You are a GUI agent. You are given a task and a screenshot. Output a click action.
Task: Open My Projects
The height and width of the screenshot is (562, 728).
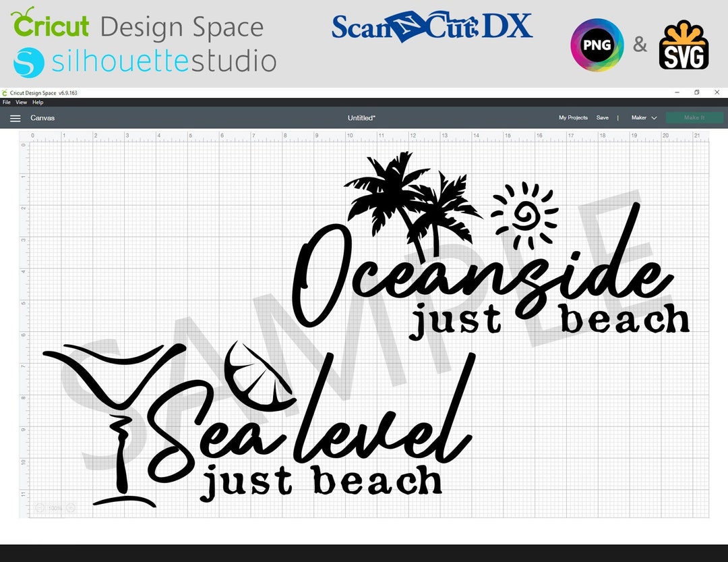pos(573,117)
